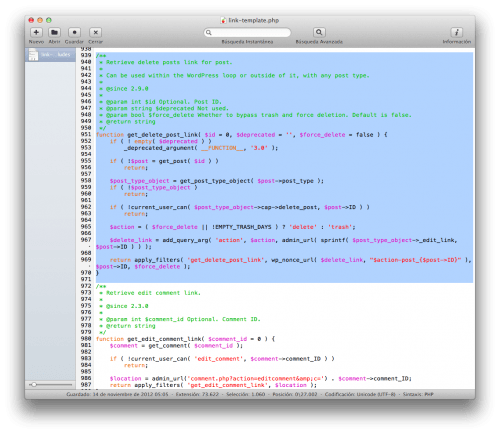Select link-template.php in the sidebar

(50, 55)
